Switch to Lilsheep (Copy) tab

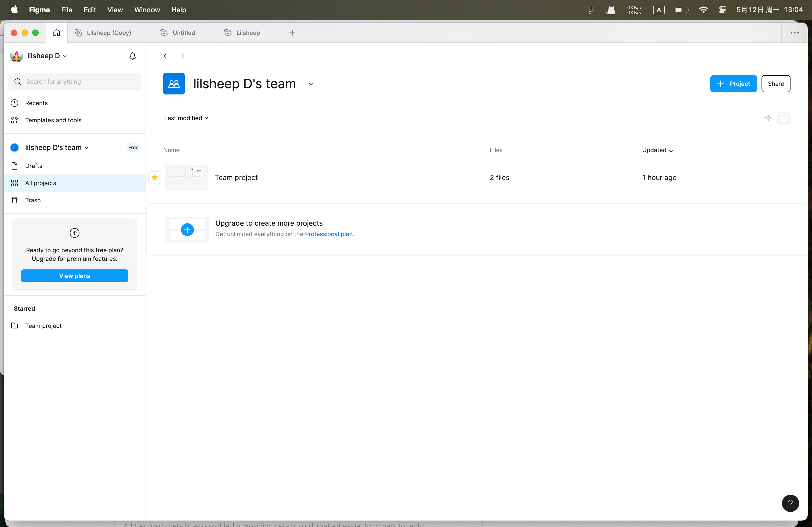(x=110, y=33)
